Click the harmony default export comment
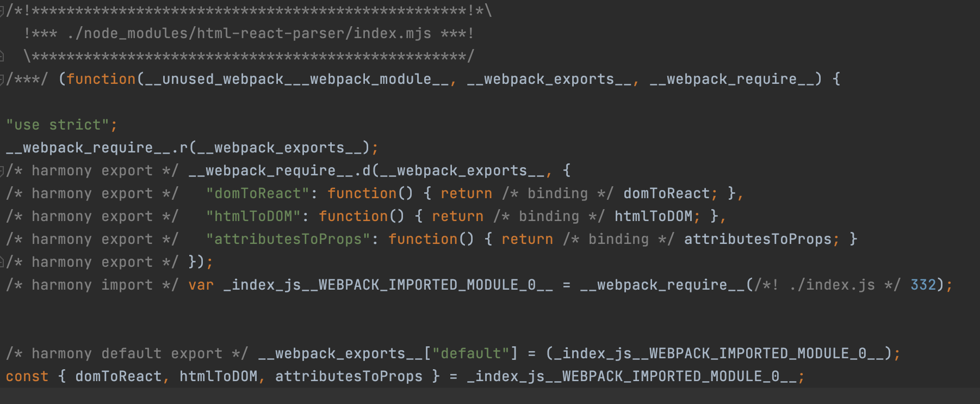980x404 pixels. [x=127, y=353]
